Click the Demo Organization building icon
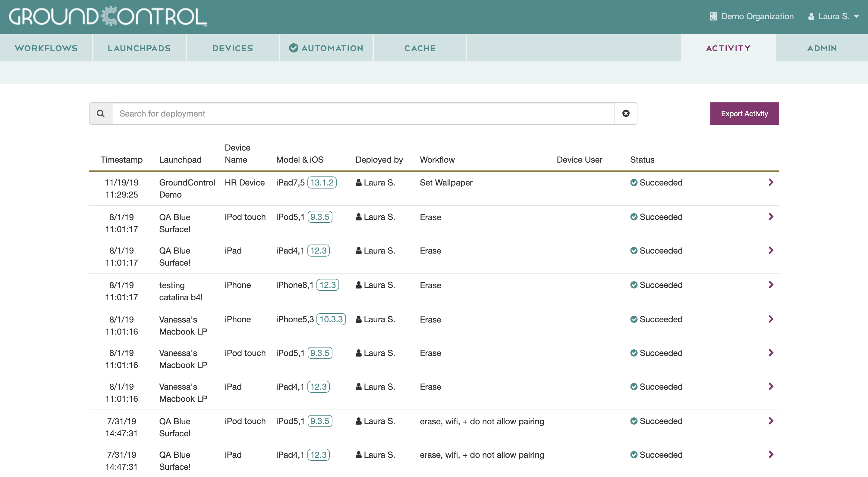Viewport: 868px width, 477px height. [x=713, y=16]
